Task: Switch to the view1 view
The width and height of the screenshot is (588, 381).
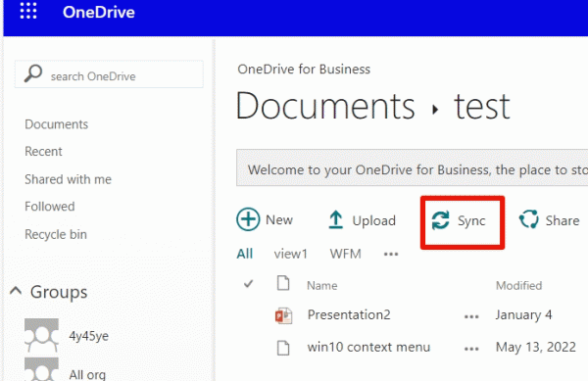Action: pos(291,254)
